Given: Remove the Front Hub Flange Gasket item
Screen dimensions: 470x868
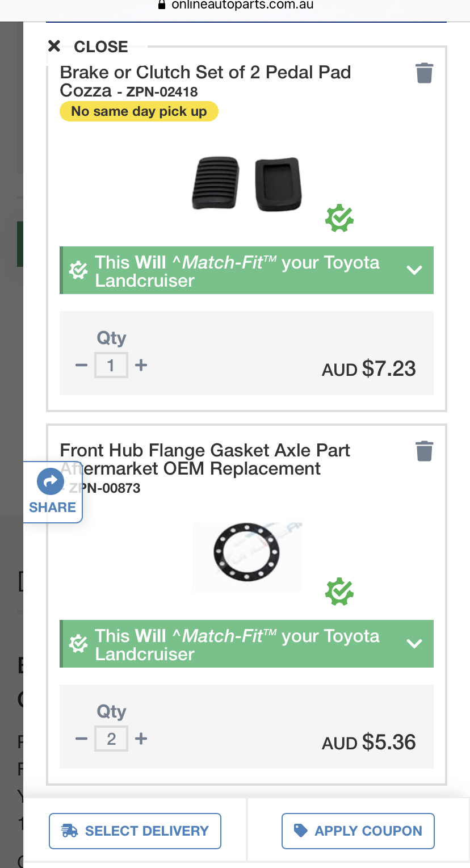Looking at the screenshot, I should (x=424, y=451).
